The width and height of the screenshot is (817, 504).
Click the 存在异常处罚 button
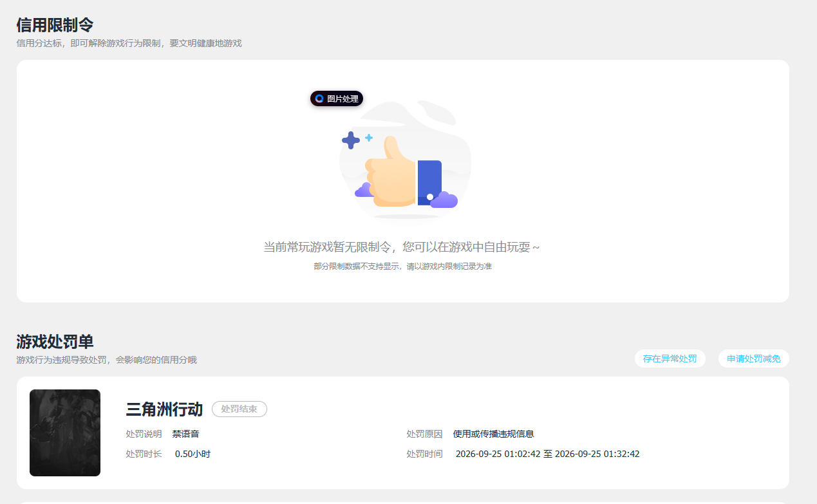pos(670,359)
